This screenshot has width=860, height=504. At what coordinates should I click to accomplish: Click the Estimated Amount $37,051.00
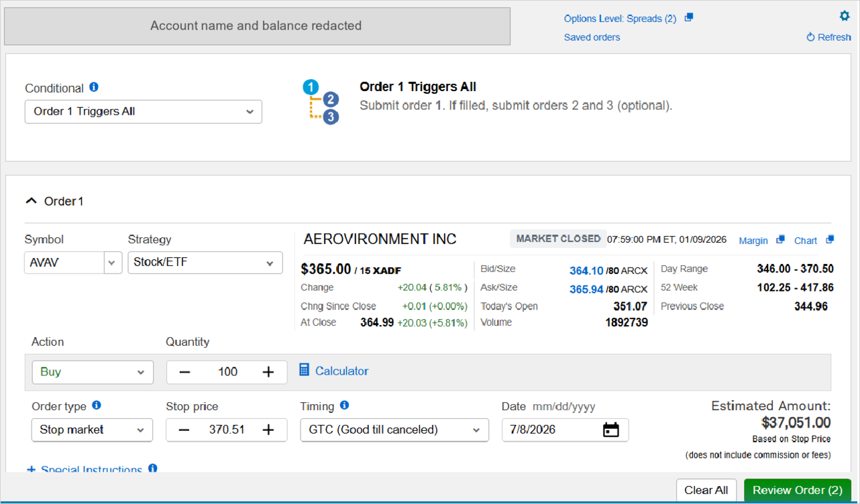click(796, 423)
